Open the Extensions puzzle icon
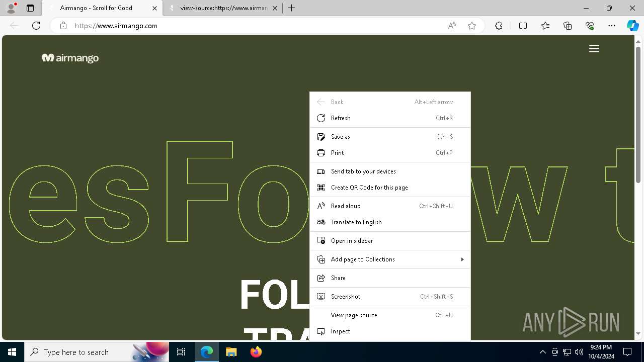644x362 pixels. pyautogui.click(x=499, y=26)
